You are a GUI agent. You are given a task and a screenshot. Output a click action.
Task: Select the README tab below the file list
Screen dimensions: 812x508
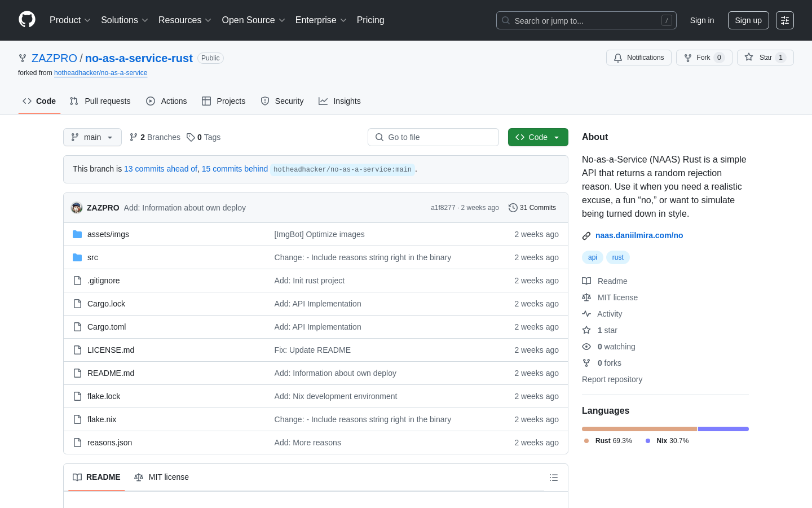coord(96,478)
